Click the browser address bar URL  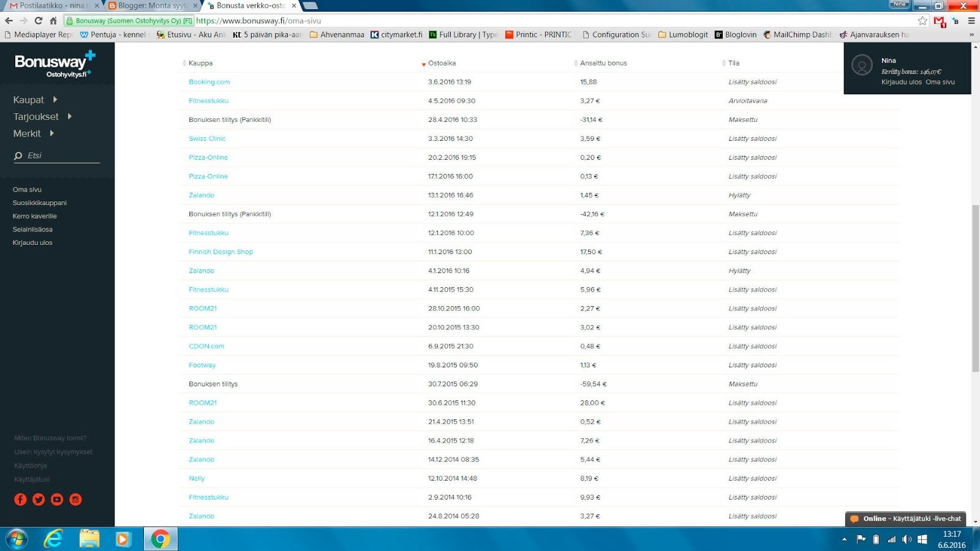coord(258,21)
